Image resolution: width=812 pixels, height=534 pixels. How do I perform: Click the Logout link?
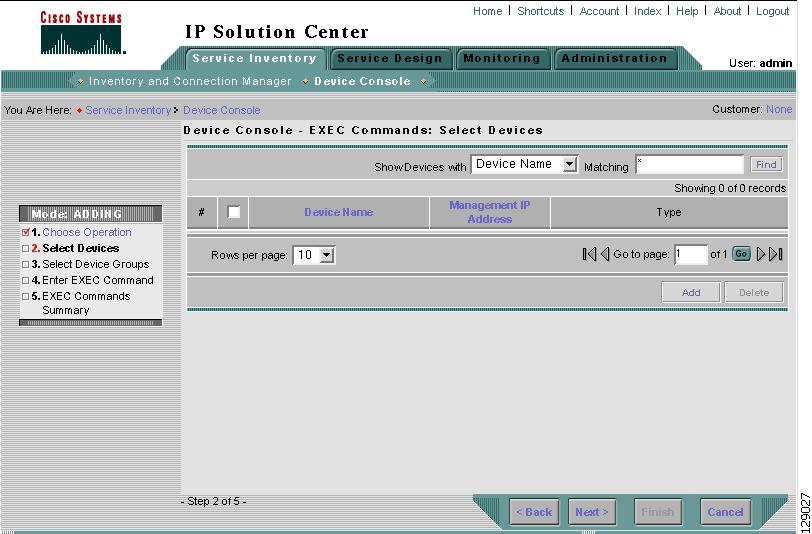[x=773, y=11]
